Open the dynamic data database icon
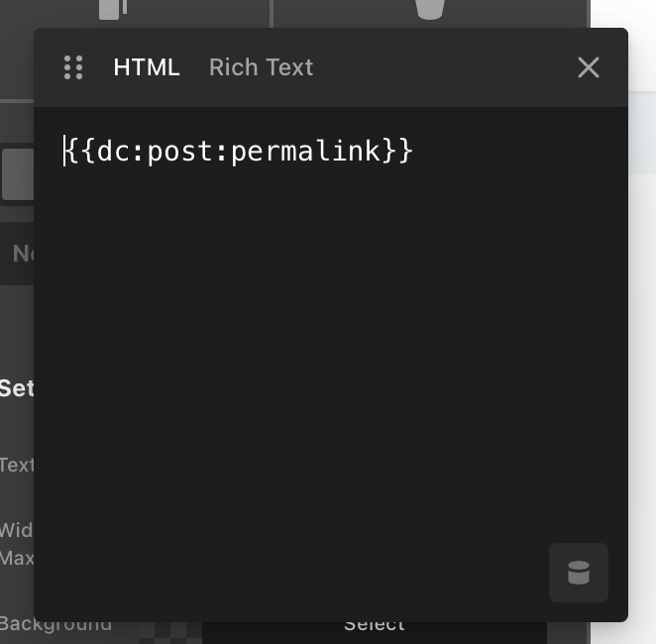The height and width of the screenshot is (644, 656). point(579,573)
